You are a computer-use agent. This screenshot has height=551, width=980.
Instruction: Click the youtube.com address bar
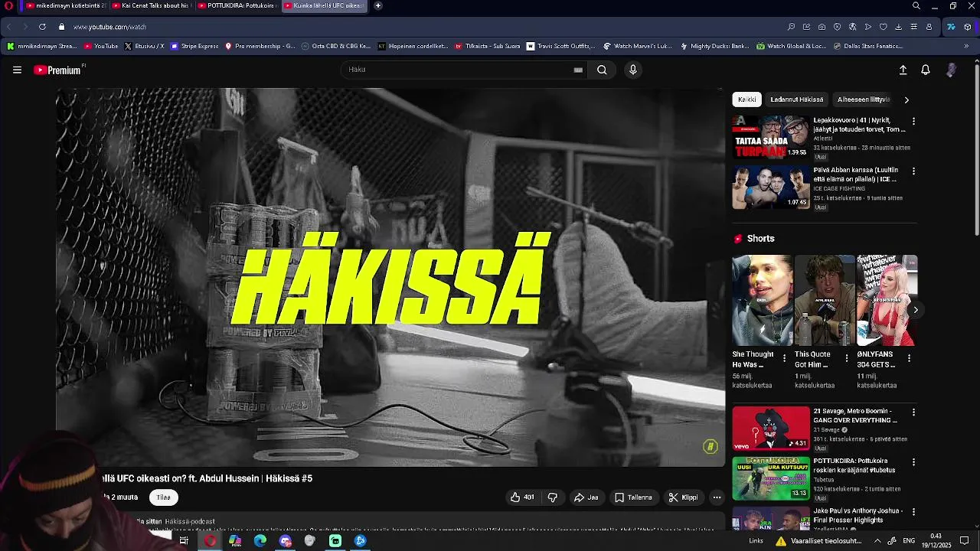(x=109, y=27)
